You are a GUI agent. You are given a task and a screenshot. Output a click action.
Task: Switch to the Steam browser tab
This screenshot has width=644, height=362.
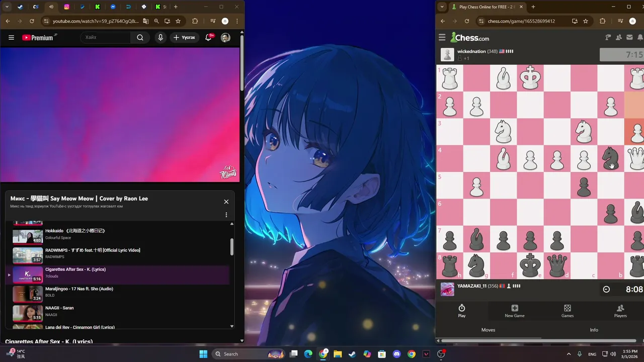pos(20,7)
